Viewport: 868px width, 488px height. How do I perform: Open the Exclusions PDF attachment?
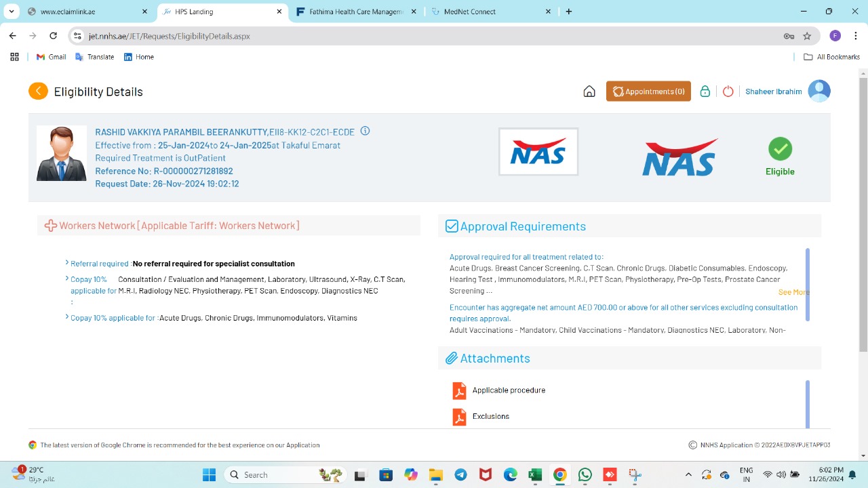tap(459, 417)
